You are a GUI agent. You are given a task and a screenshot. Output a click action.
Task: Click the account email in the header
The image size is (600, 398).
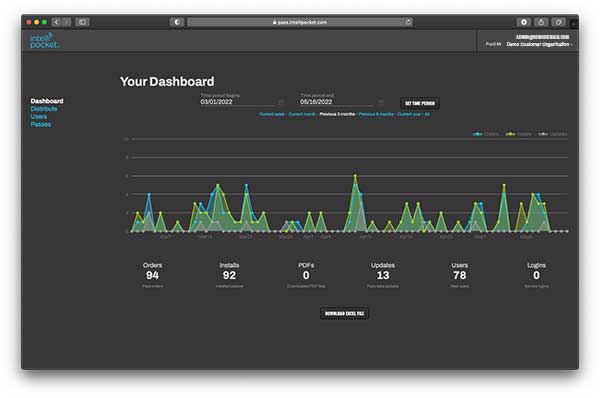click(x=542, y=37)
